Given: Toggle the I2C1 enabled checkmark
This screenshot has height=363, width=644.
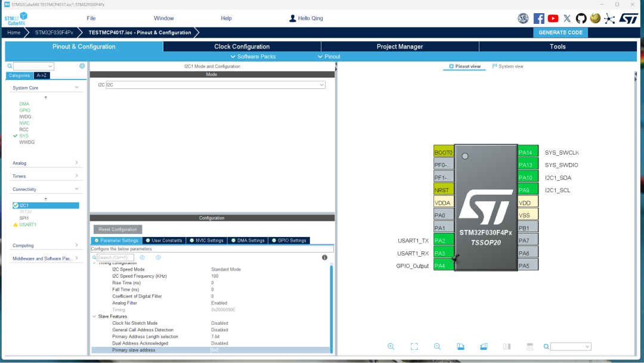Looking at the screenshot, I should pos(16,205).
